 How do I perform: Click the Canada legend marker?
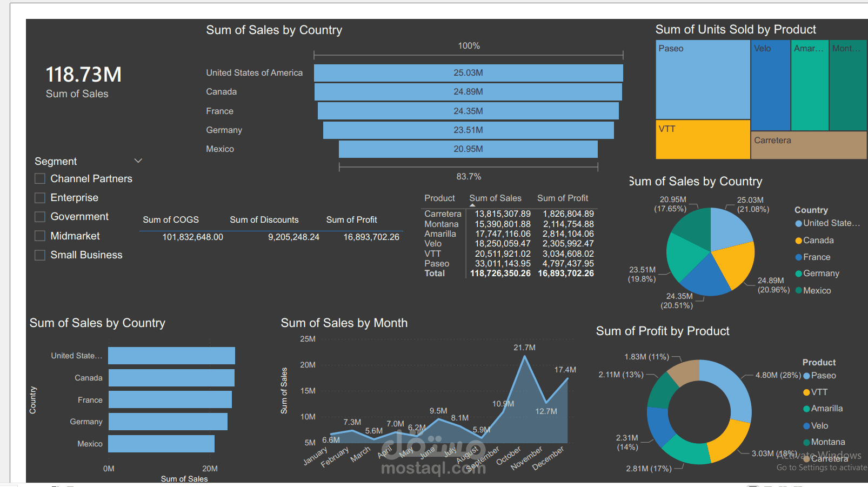coord(798,241)
